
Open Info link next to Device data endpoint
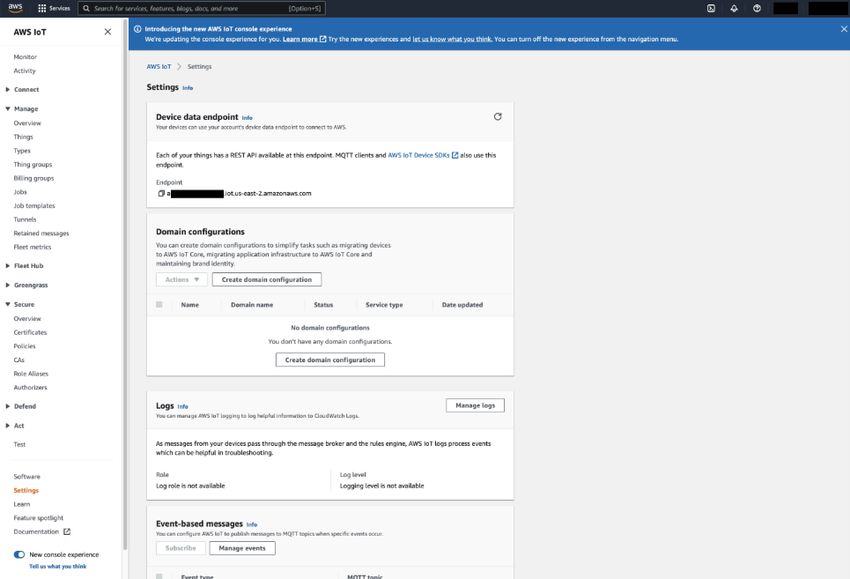point(247,118)
